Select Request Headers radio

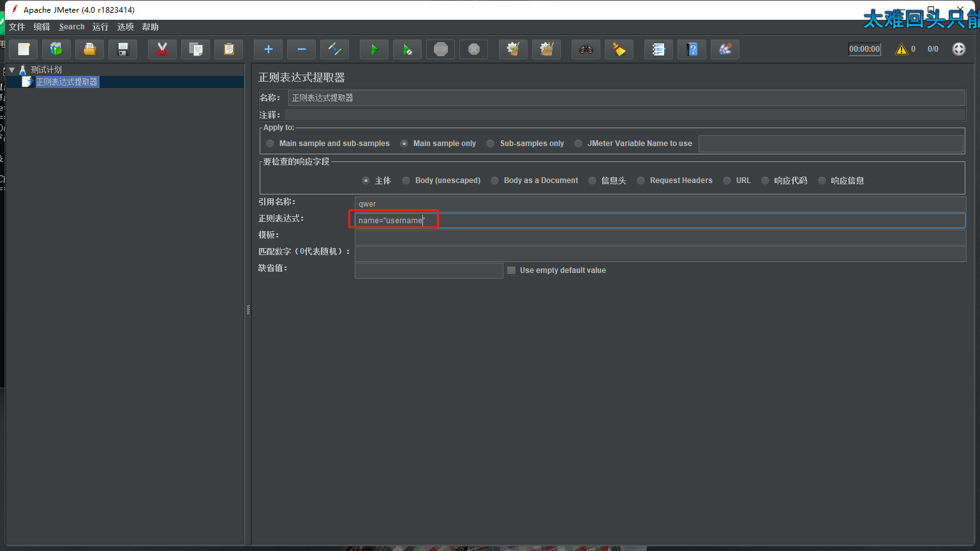tap(641, 180)
